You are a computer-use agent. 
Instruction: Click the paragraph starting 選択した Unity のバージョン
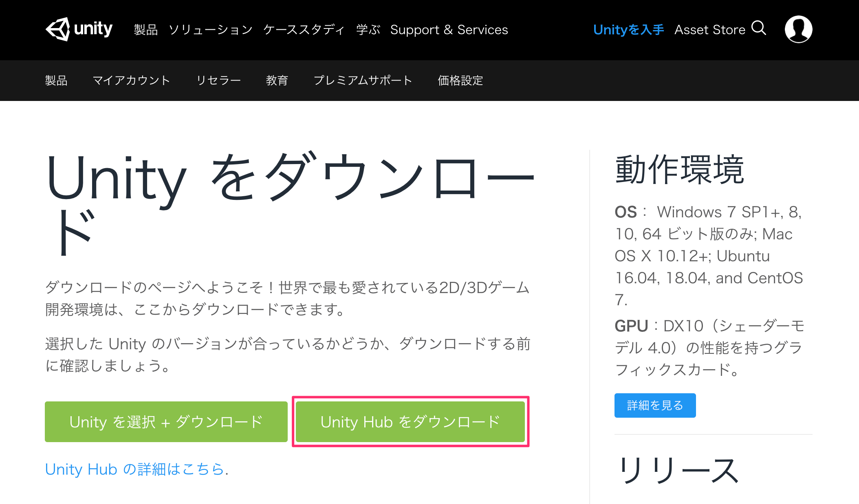click(x=288, y=355)
